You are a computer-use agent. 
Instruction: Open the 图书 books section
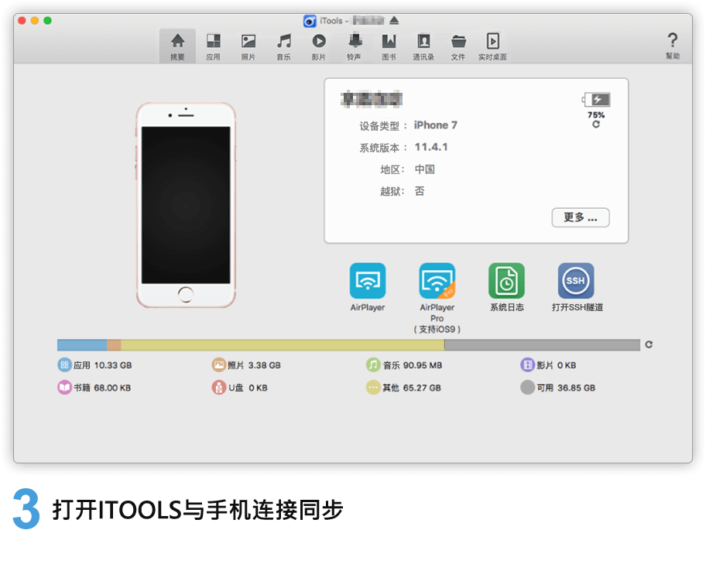point(389,46)
